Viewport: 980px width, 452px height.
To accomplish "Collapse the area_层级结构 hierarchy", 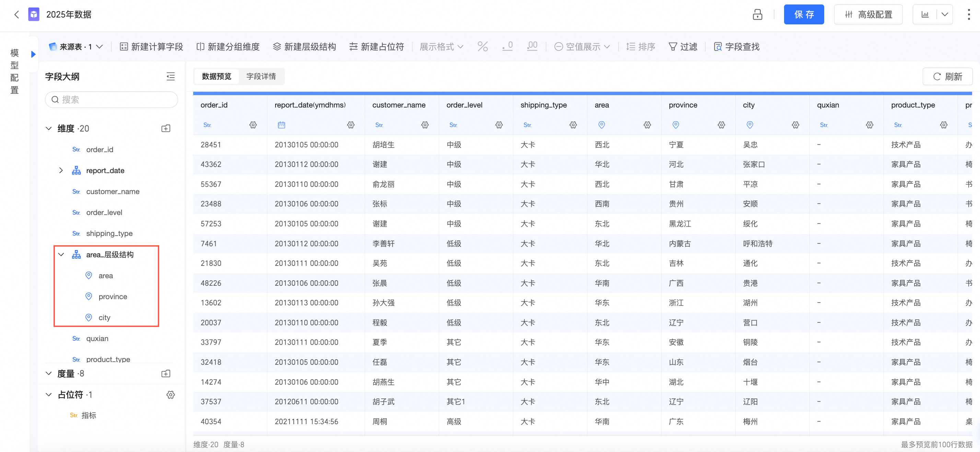I will (x=61, y=255).
